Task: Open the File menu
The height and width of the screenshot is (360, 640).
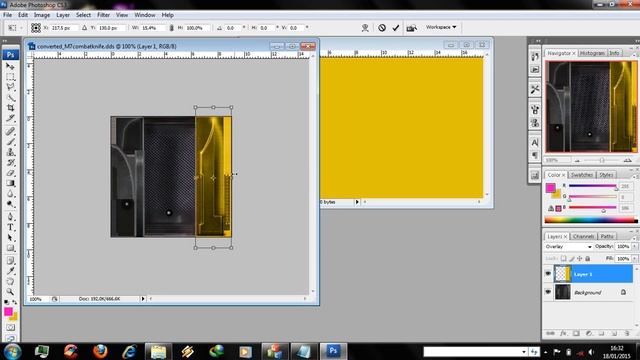Action: pyautogui.click(x=7, y=15)
